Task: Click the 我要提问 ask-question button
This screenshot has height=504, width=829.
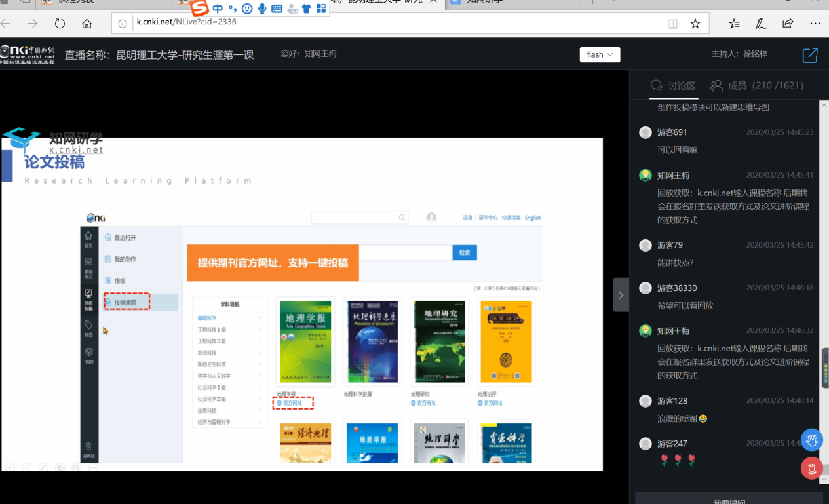Action: (729, 499)
